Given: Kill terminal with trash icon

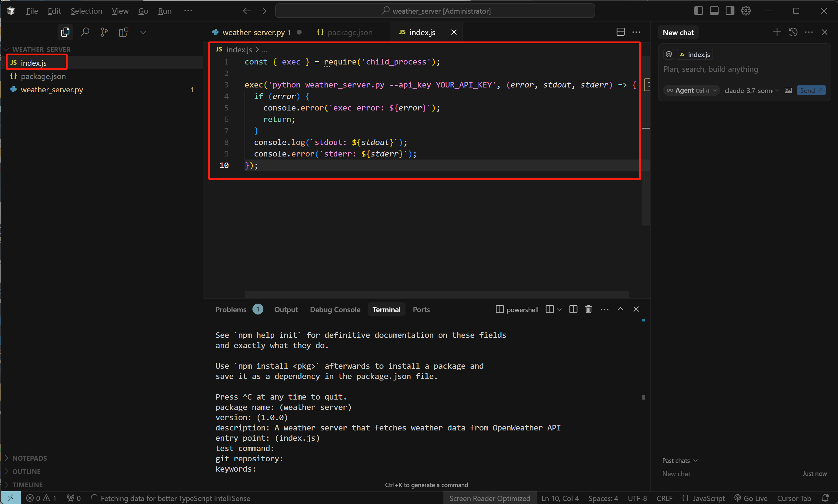Looking at the screenshot, I should point(589,309).
